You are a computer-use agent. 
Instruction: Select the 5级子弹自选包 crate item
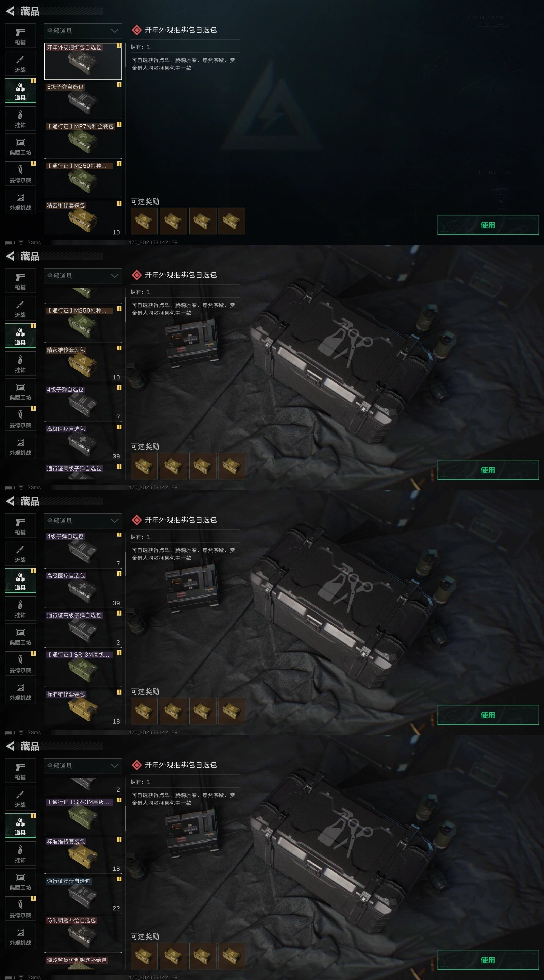click(x=83, y=100)
